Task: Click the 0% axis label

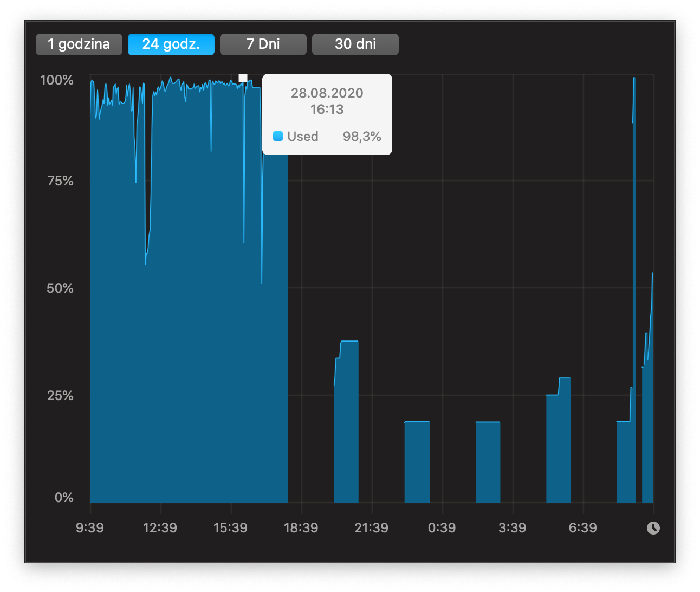Action: [64, 498]
